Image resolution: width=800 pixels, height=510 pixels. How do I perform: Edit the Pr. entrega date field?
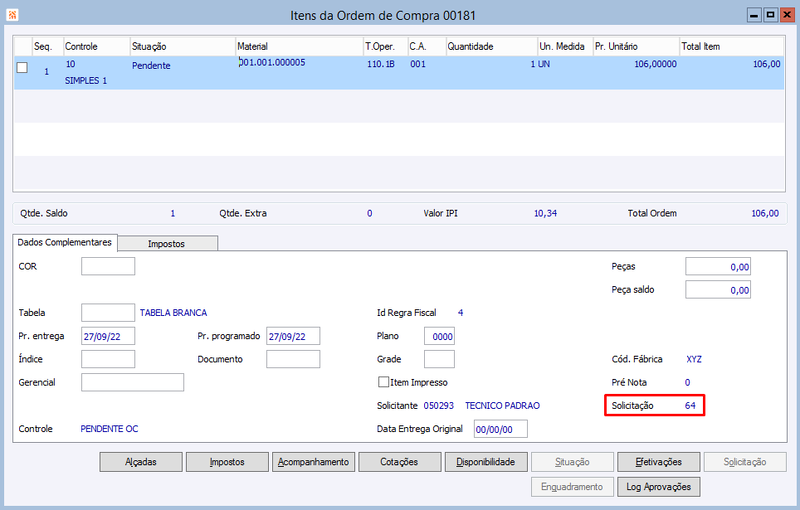pyautogui.click(x=108, y=336)
